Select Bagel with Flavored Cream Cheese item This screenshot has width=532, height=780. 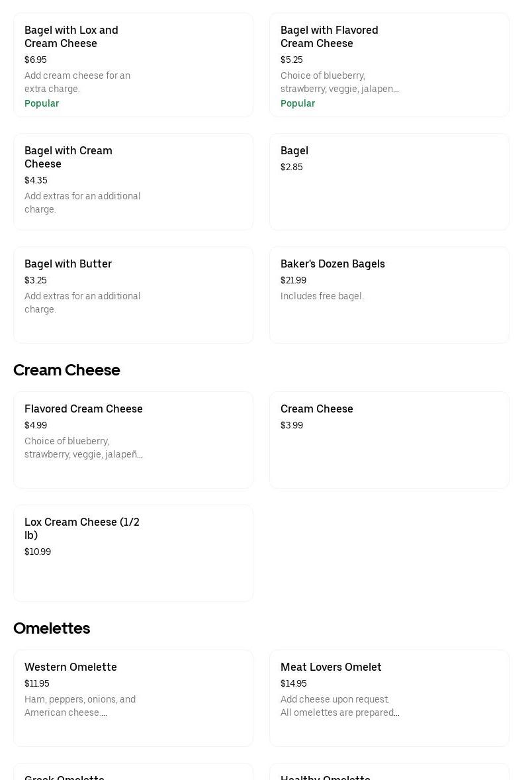[x=389, y=64]
